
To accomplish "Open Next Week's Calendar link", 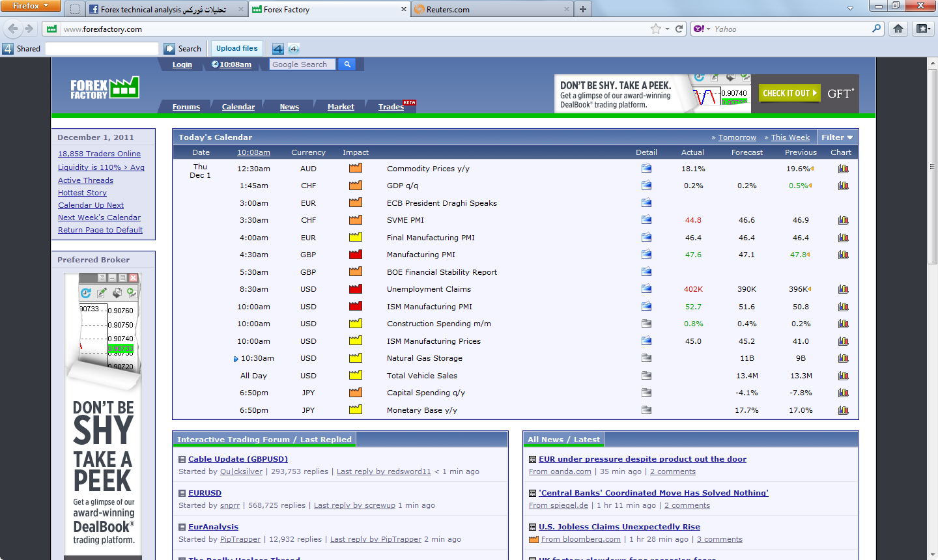I will tap(99, 217).
